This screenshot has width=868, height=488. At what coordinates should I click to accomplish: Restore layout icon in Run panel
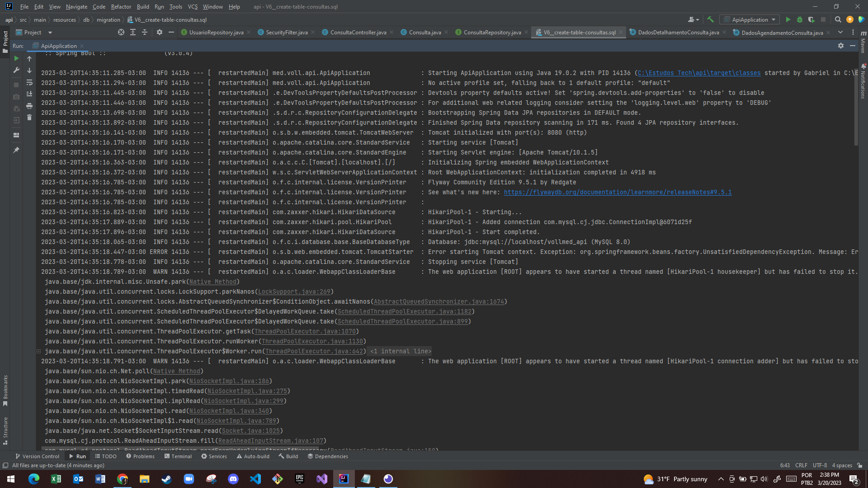(x=16, y=135)
